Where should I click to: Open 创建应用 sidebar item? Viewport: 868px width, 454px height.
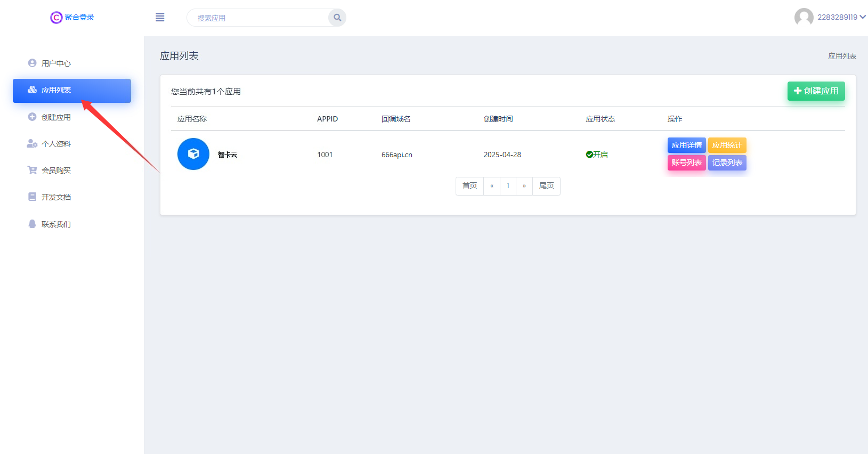pyautogui.click(x=56, y=117)
